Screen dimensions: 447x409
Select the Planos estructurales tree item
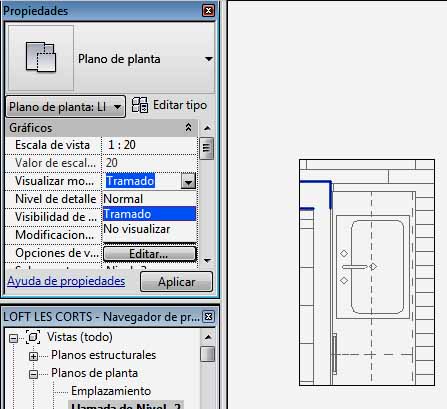click(103, 355)
